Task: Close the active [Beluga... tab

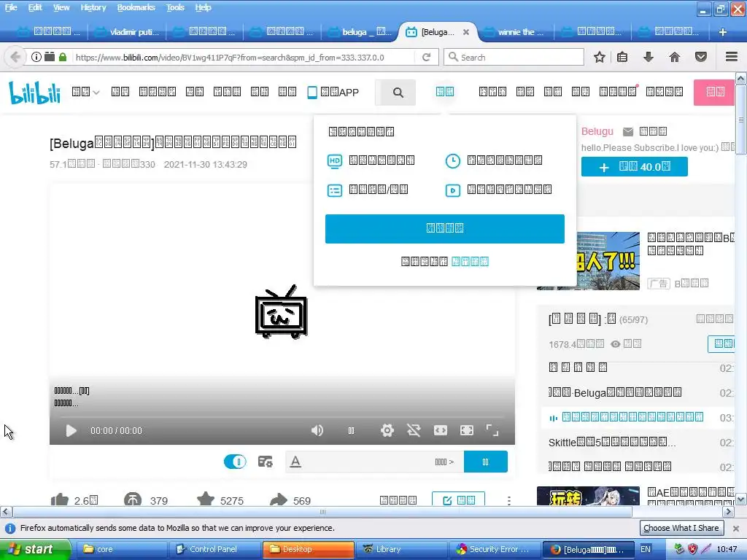Action: 466,32
